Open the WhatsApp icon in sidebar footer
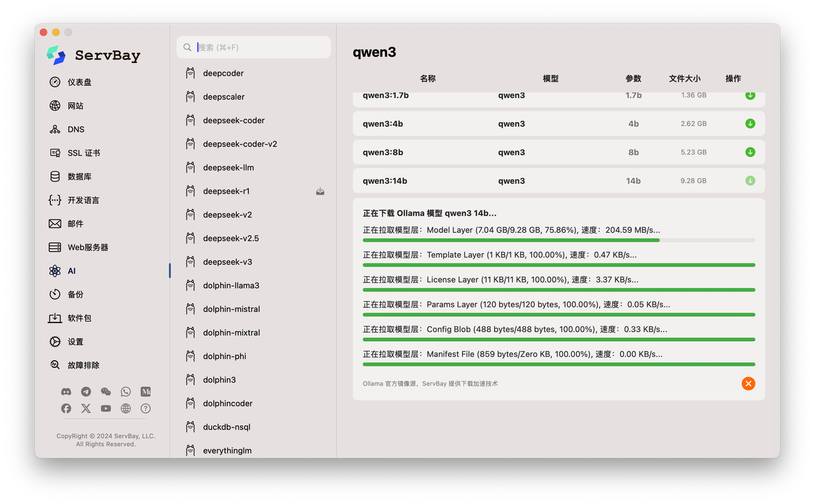This screenshot has height=504, width=815. click(125, 392)
